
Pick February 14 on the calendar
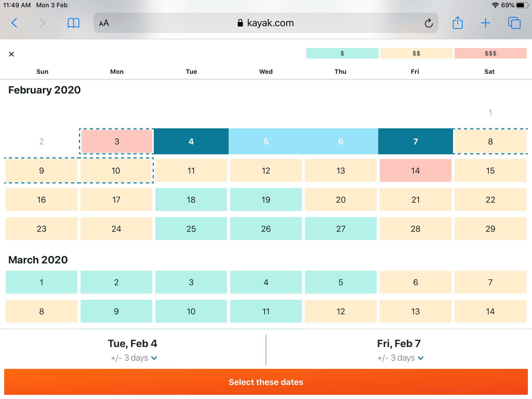pos(415,170)
